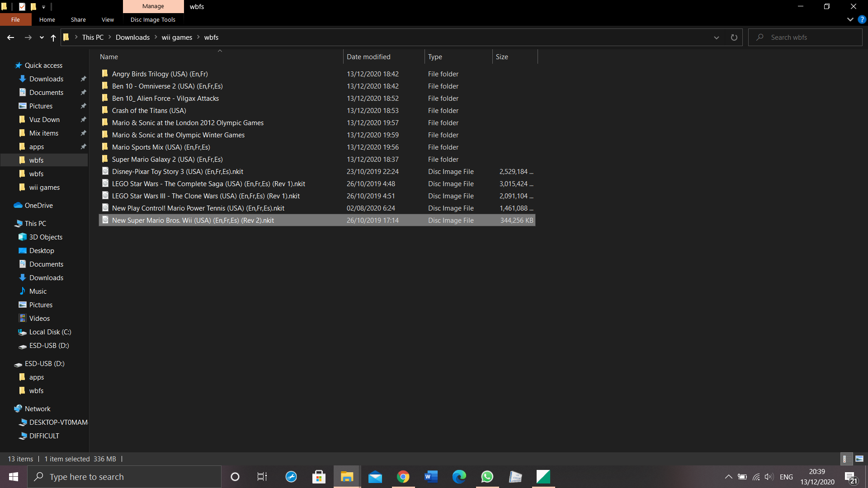The image size is (868, 488).
Task: Click the Manage contextual tab
Action: 153,6
